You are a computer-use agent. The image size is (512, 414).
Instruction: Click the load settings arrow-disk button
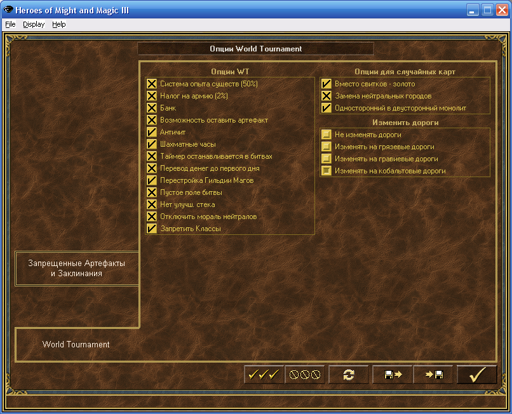point(433,375)
